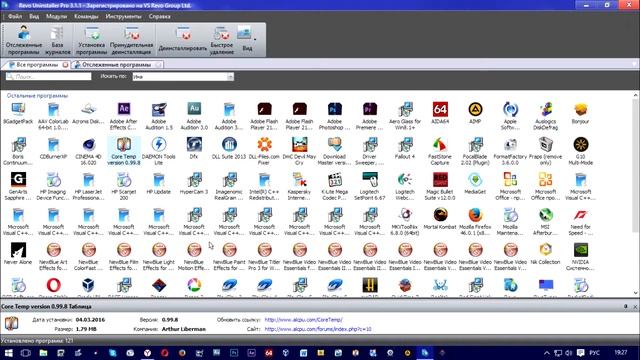640x360 pixels.
Task: Open the Файл menu
Action: tap(15, 17)
